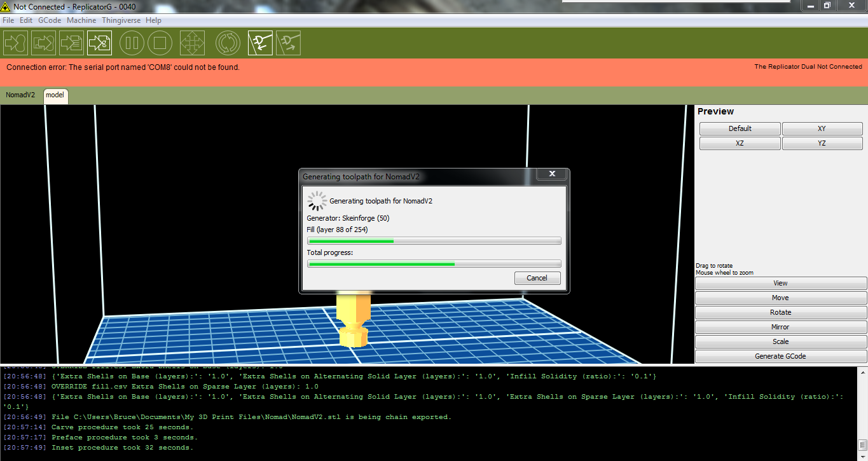868x461 pixels.
Task: Click the 'Inset procedure took 32 seconds' log line
Action: (98, 448)
